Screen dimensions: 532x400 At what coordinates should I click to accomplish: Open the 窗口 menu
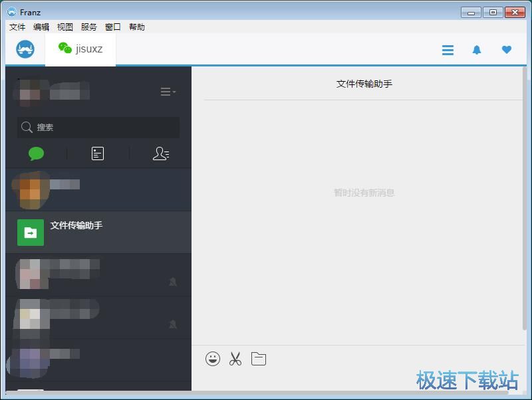click(112, 27)
